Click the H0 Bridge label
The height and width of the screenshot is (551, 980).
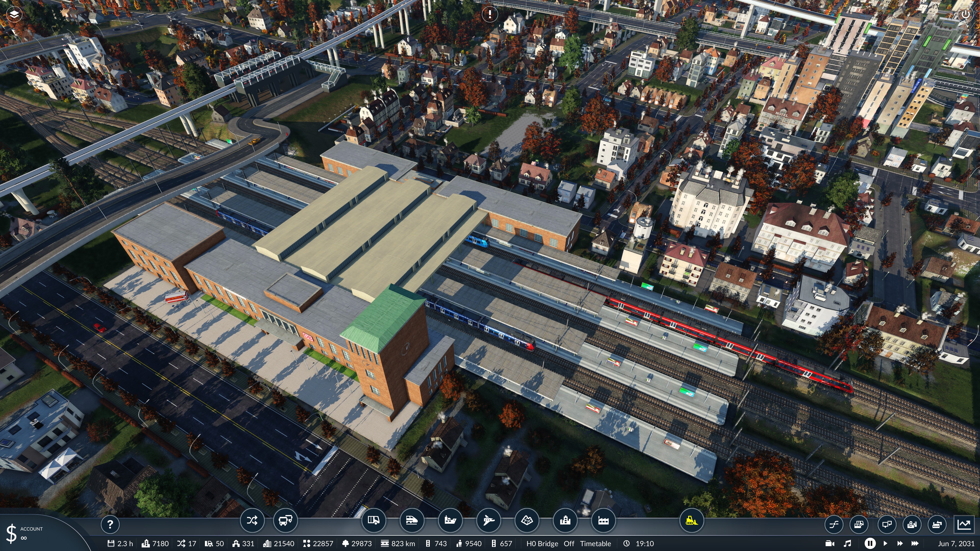542,543
